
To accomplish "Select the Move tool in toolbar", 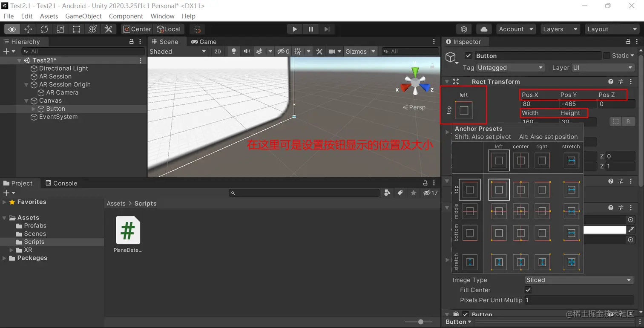I will (28, 29).
